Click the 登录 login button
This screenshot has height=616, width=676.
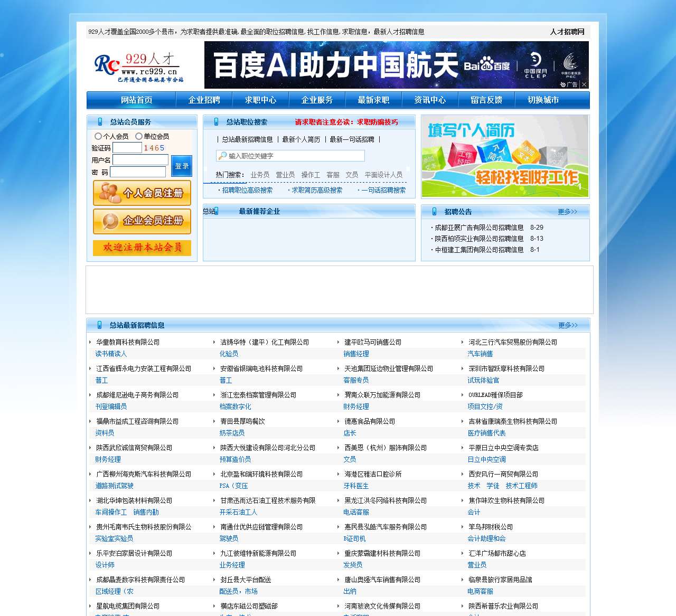pos(182,166)
